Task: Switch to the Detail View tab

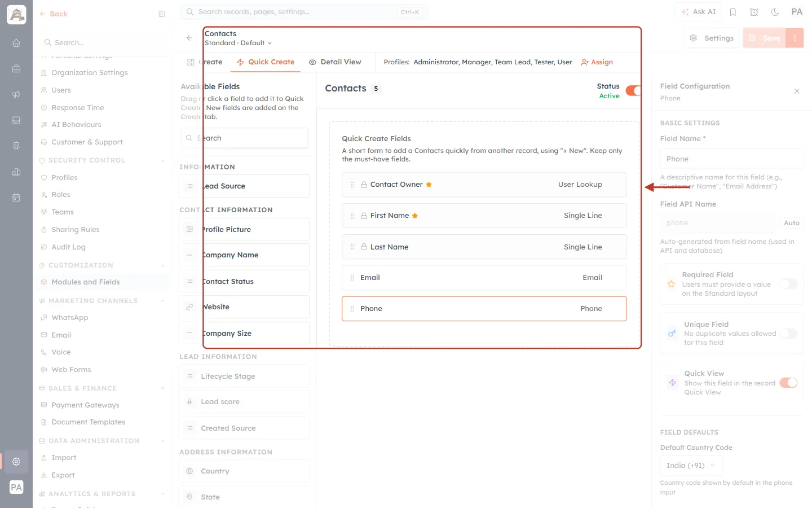Action: pyautogui.click(x=335, y=62)
